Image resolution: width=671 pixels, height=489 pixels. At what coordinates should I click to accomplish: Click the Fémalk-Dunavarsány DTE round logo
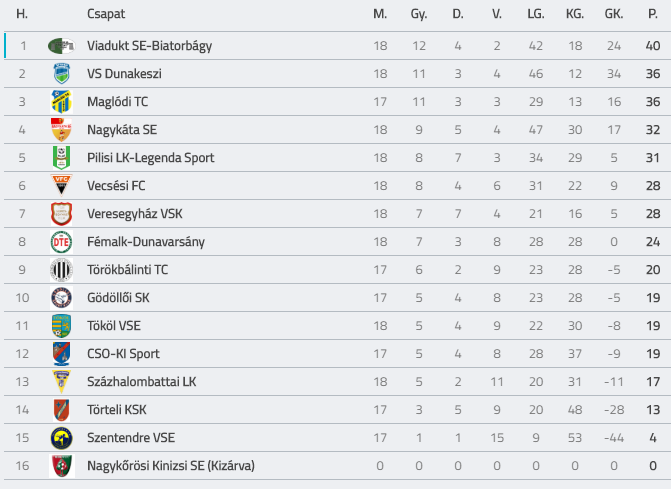61,242
